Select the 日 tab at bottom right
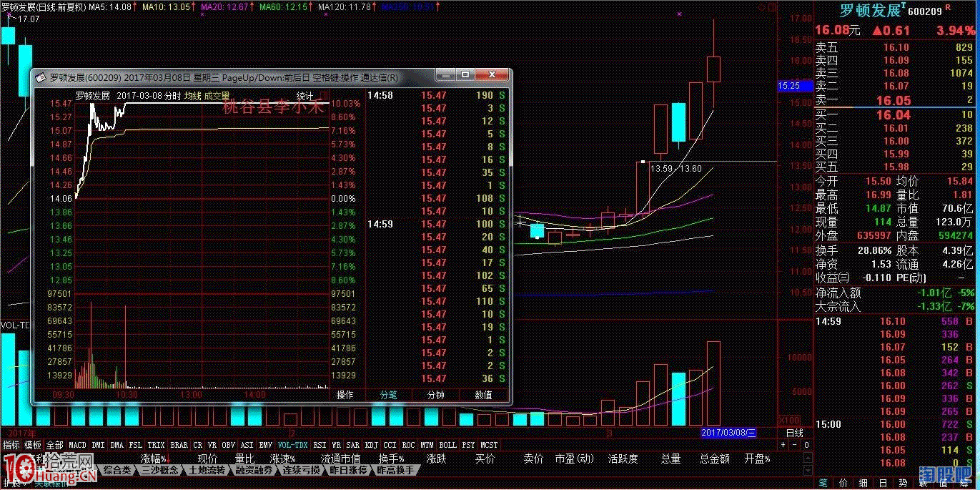Image resolution: width=980 pixels, height=490 pixels. [883, 483]
